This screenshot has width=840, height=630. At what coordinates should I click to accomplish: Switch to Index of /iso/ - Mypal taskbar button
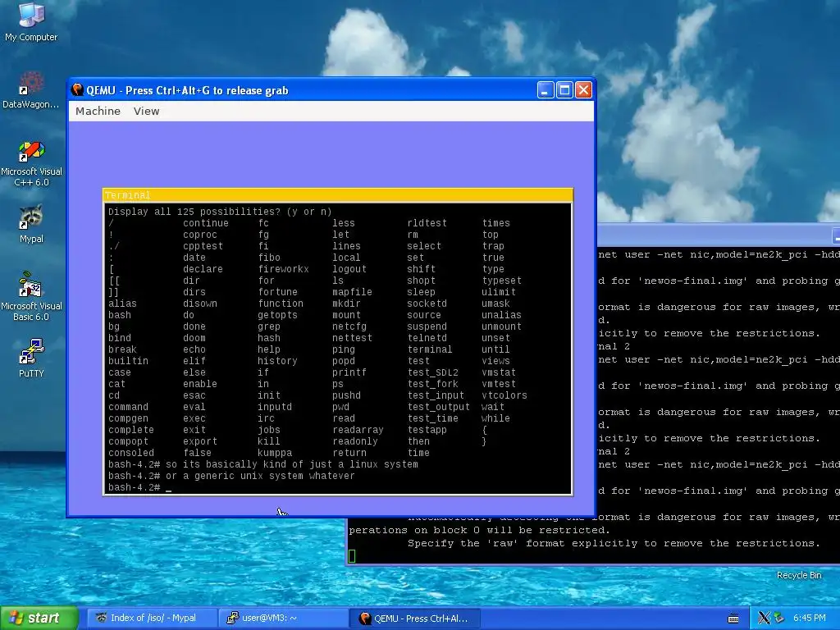pyautogui.click(x=152, y=619)
